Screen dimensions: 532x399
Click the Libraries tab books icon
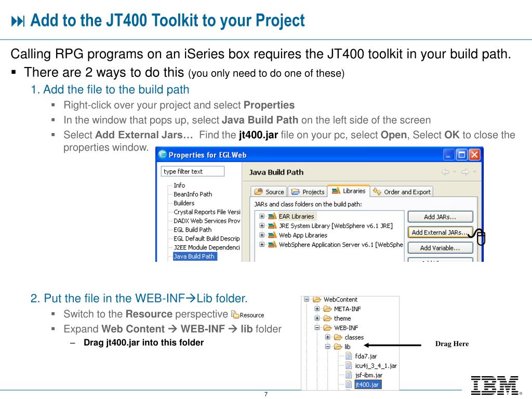[336, 191]
